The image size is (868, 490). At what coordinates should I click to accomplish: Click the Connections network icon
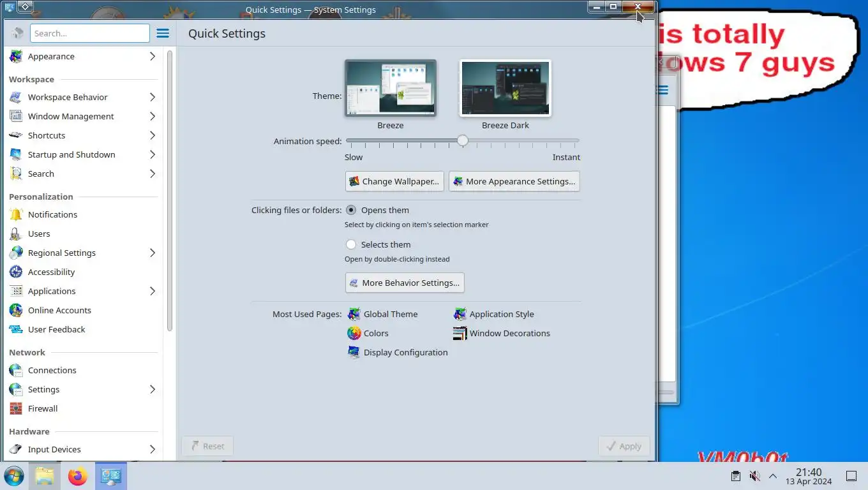16,370
